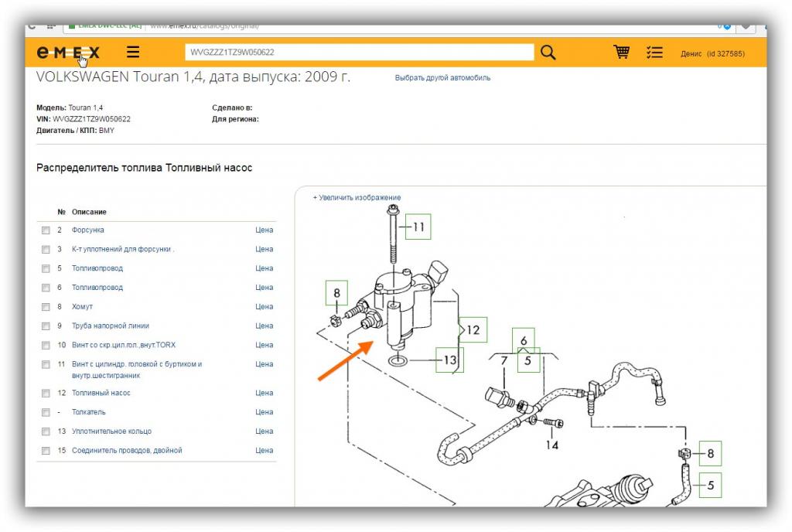Viewport: 792px width, 532px height.
Task: Check the box for Труба напорной линии
Action: tap(46, 326)
